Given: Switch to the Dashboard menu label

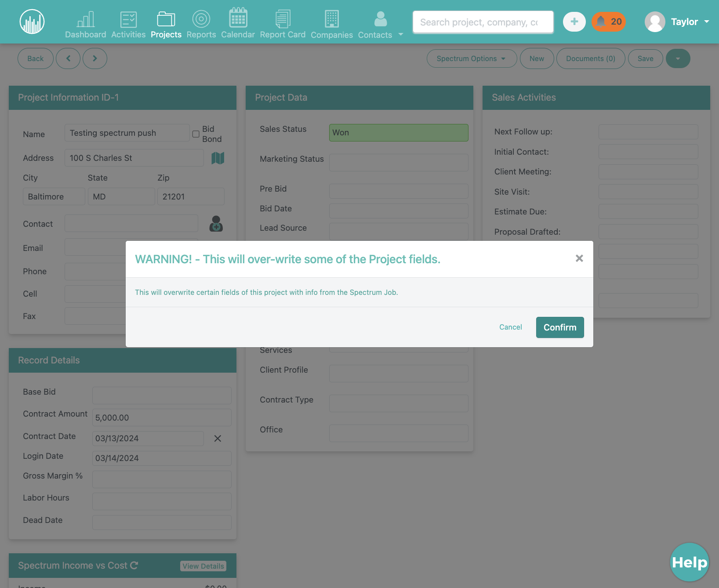Looking at the screenshot, I should [86, 34].
